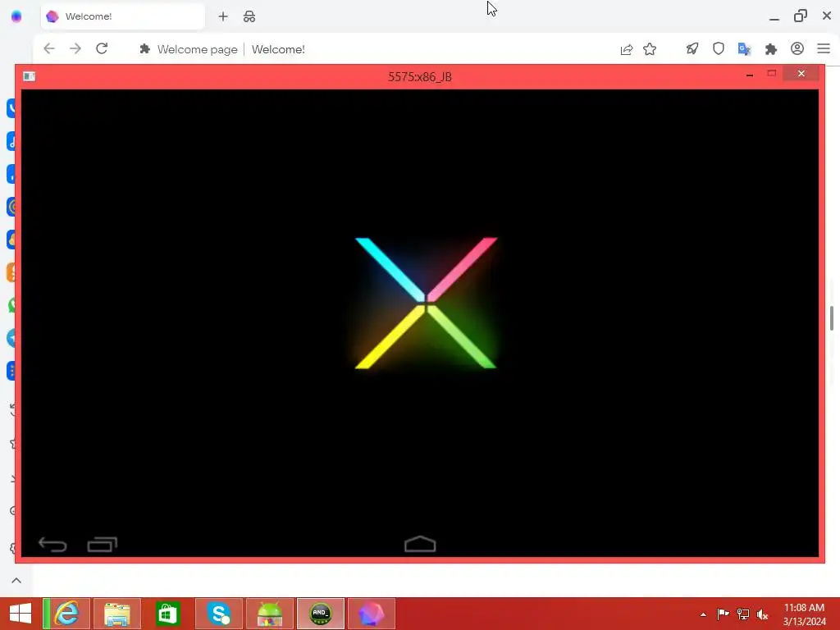Click the 5575:x86_JB window system icon
Screen dimensions: 840x630
coord(30,76)
